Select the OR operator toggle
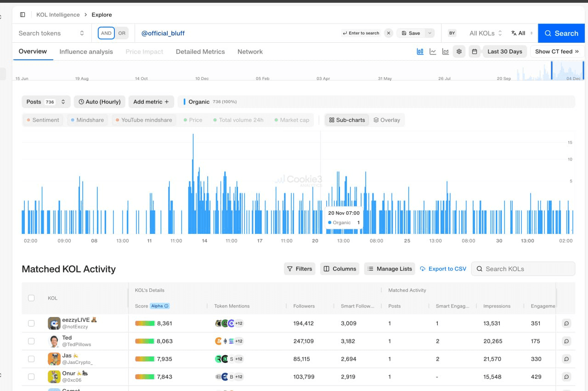This screenshot has height=391, width=588. click(x=122, y=33)
